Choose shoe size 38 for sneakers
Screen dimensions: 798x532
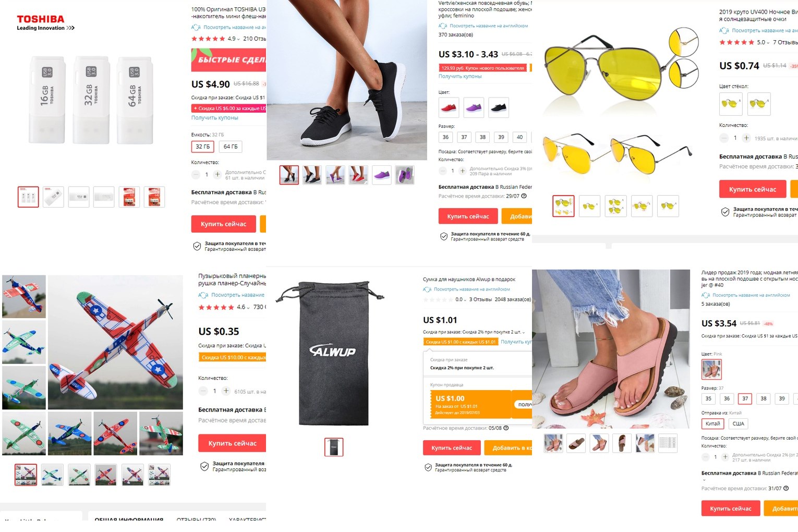(x=482, y=137)
